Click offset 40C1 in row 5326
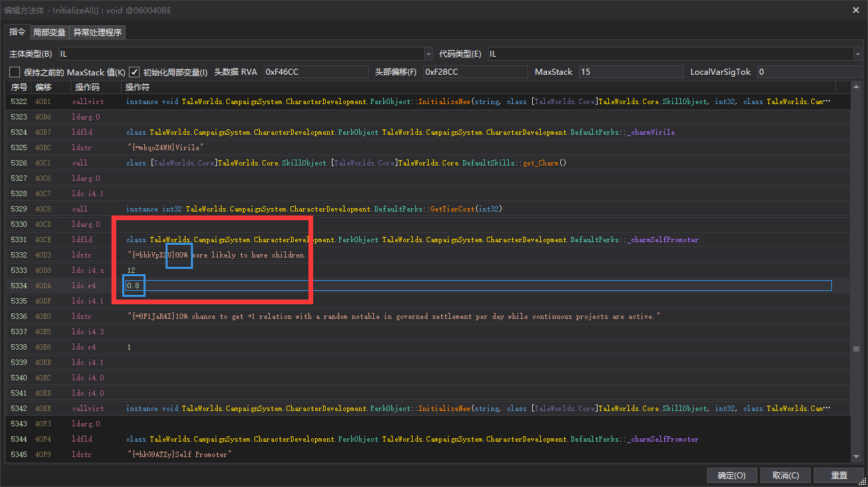The image size is (868, 487). [43, 163]
